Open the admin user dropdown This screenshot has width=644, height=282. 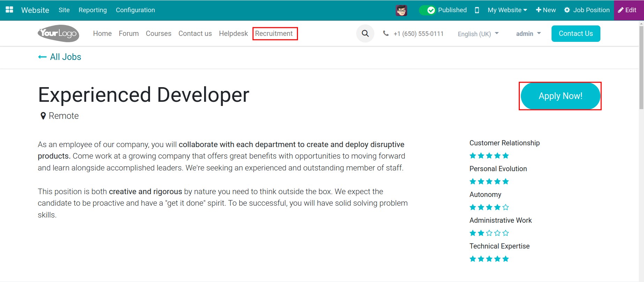point(529,33)
